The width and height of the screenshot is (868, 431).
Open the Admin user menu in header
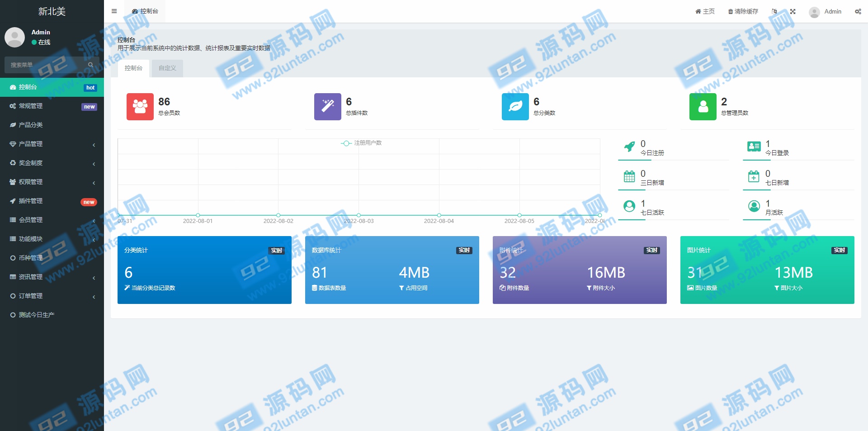pos(825,12)
